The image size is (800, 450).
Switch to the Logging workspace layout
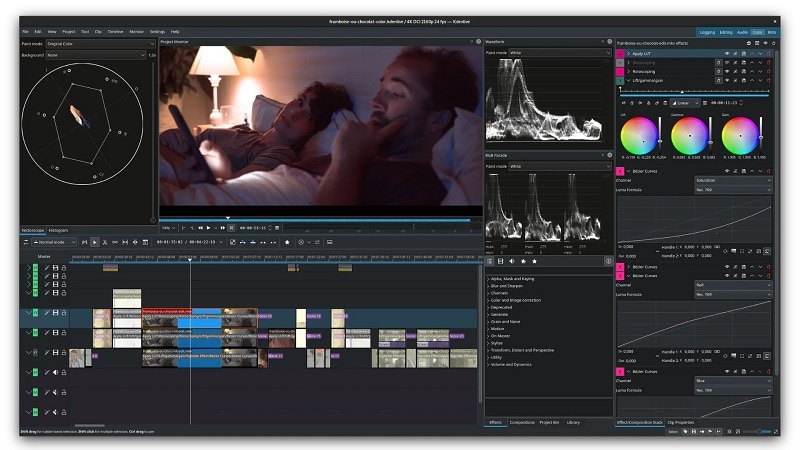707,32
